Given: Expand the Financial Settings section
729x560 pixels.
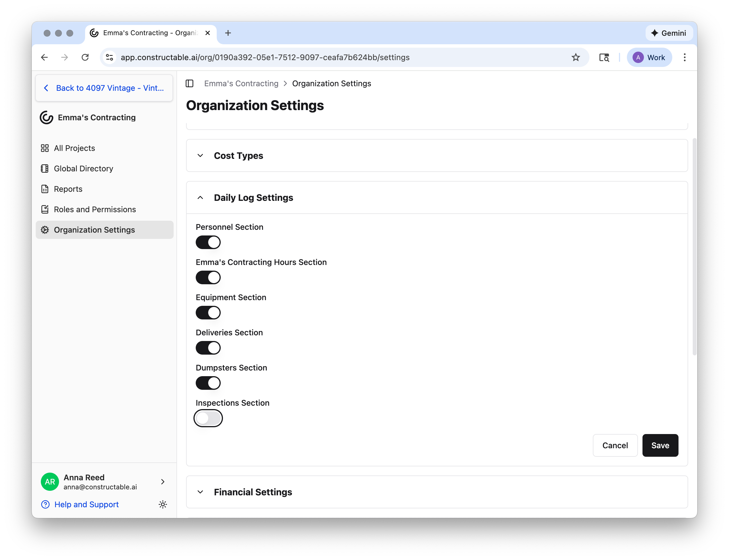Looking at the screenshot, I should pyautogui.click(x=437, y=492).
